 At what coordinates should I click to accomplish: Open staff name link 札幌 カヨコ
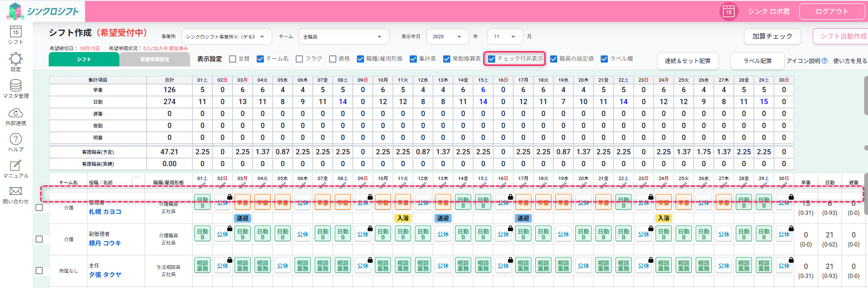[105, 212]
